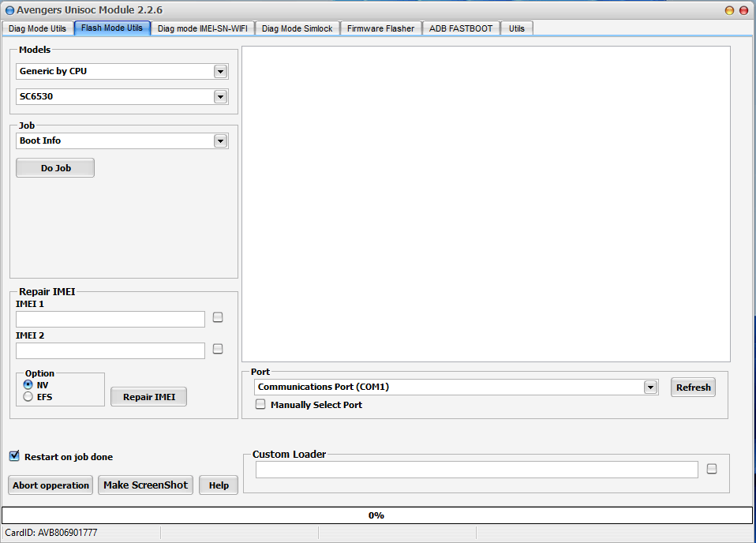Click the Do Job button

(55, 168)
